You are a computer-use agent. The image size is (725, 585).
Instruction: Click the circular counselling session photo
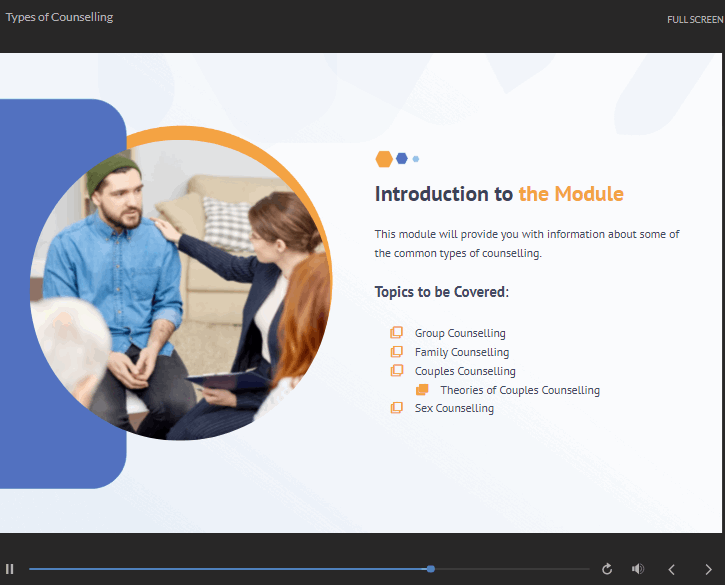click(x=180, y=289)
